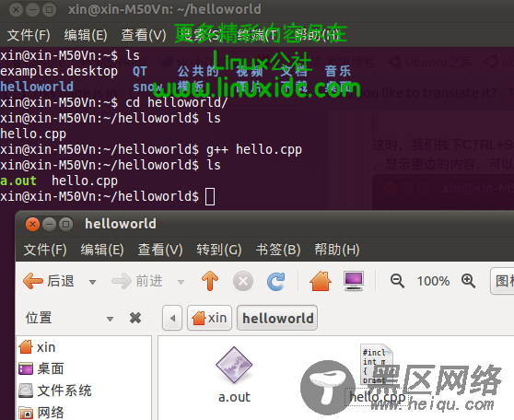
Task: Minimize the helloworld file manager window
Action: 49,225
